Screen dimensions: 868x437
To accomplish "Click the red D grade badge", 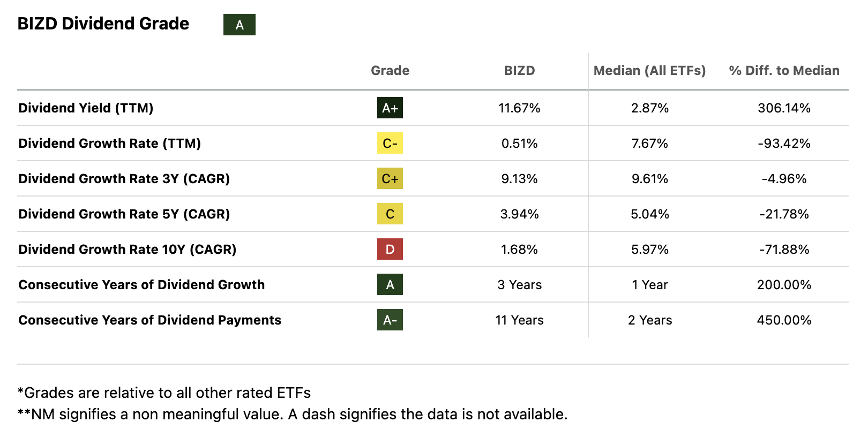I will (390, 250).
